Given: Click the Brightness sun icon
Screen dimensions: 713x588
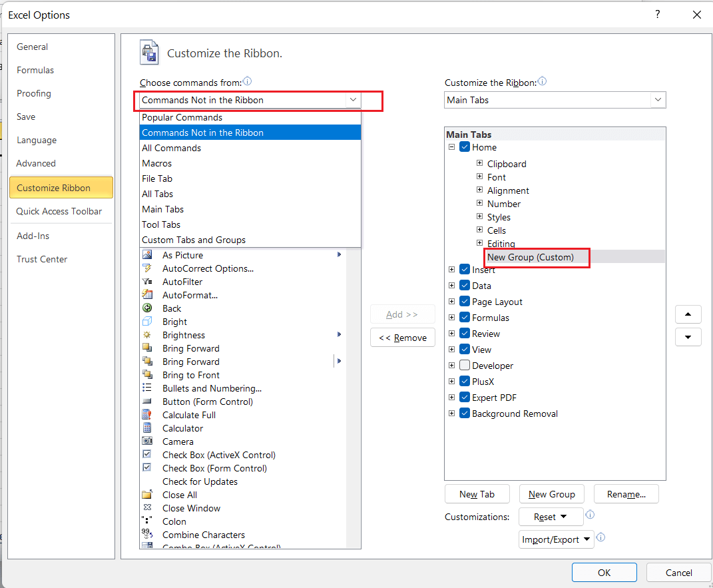Looking at the screenshot, I should pyautogui.click(x=147, y=335).
